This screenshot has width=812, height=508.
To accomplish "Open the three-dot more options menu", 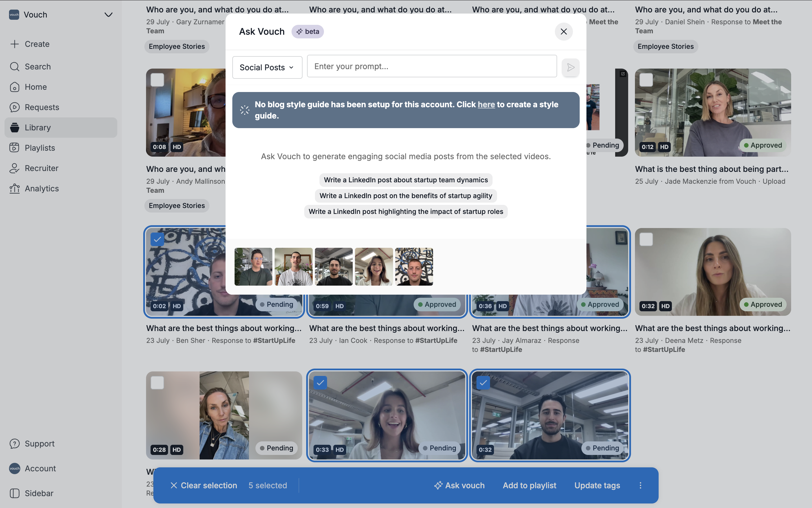I will (x=640, y=485).
